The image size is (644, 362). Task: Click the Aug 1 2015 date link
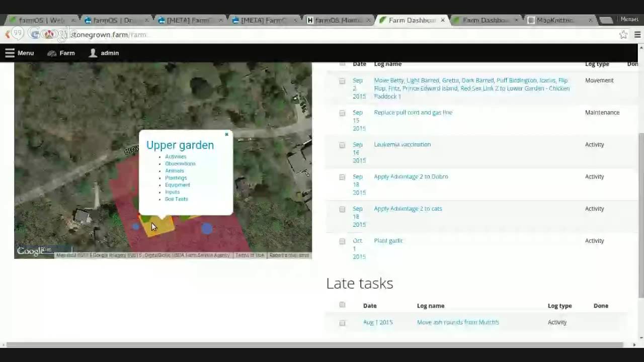378,322
